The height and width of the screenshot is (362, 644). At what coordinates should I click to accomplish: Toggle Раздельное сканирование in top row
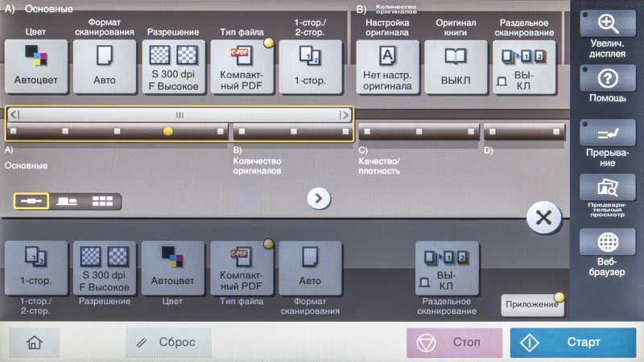tap(524, 68)
